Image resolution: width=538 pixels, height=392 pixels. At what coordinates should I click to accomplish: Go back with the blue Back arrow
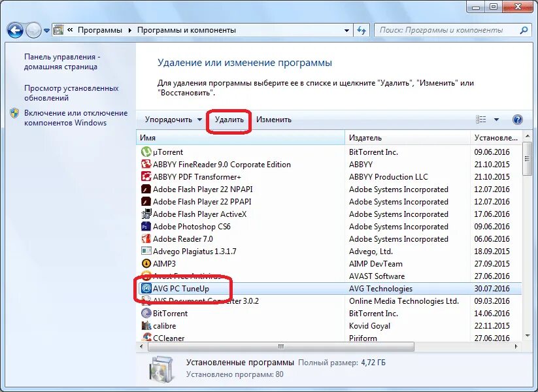pos(15,30)
